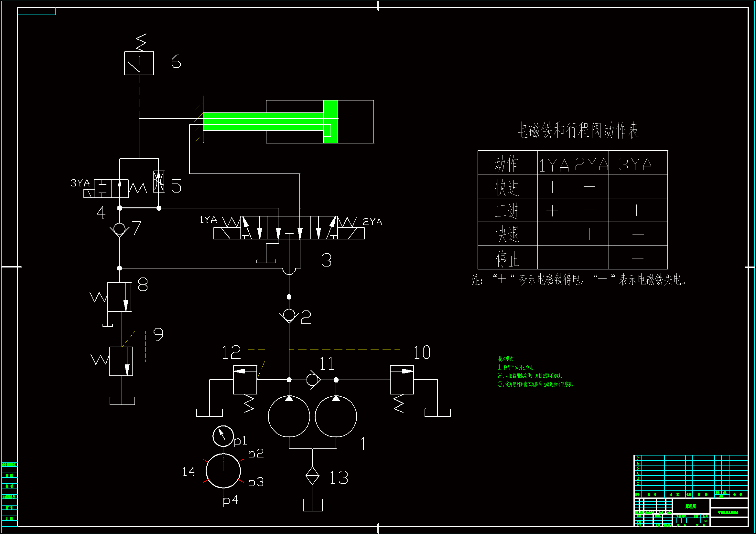Select the filter symbol labeled 13
756x534 pixels.
(312, 476)
